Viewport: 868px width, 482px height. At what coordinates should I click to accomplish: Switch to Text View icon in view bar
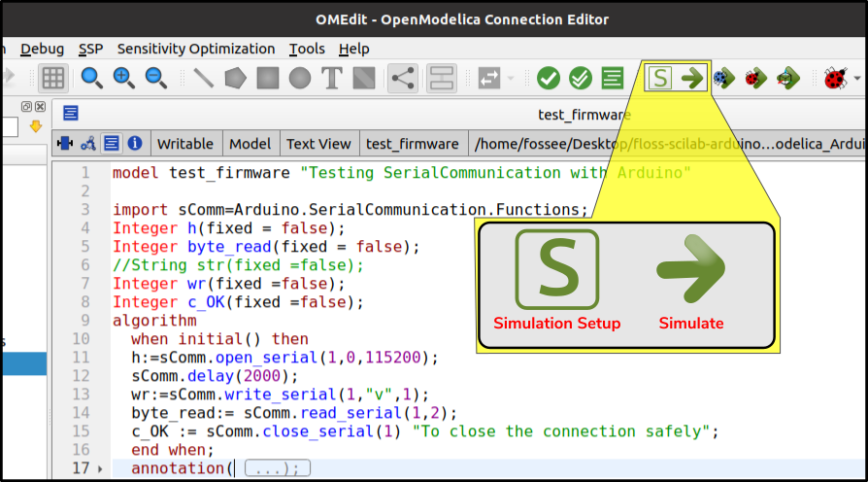tap(112, 144)
